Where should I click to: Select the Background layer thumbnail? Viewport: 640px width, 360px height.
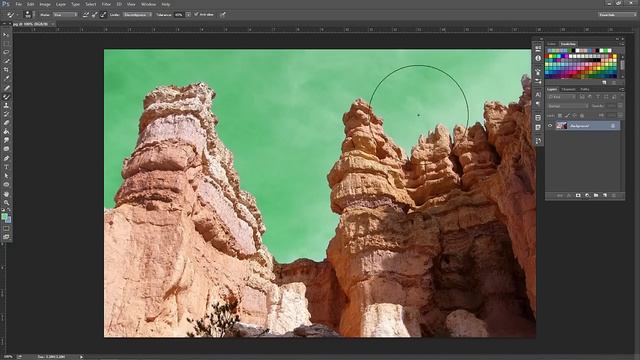(x=561, y=126)
